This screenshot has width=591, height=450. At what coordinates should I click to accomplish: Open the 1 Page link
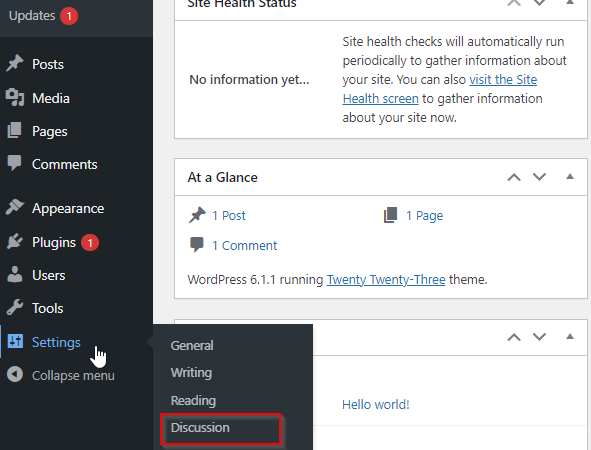point(424,216)
